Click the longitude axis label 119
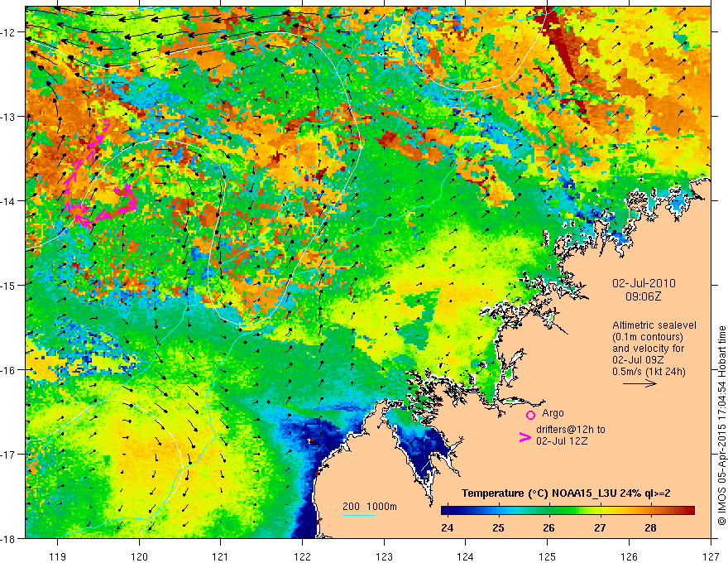 point(58,556)
